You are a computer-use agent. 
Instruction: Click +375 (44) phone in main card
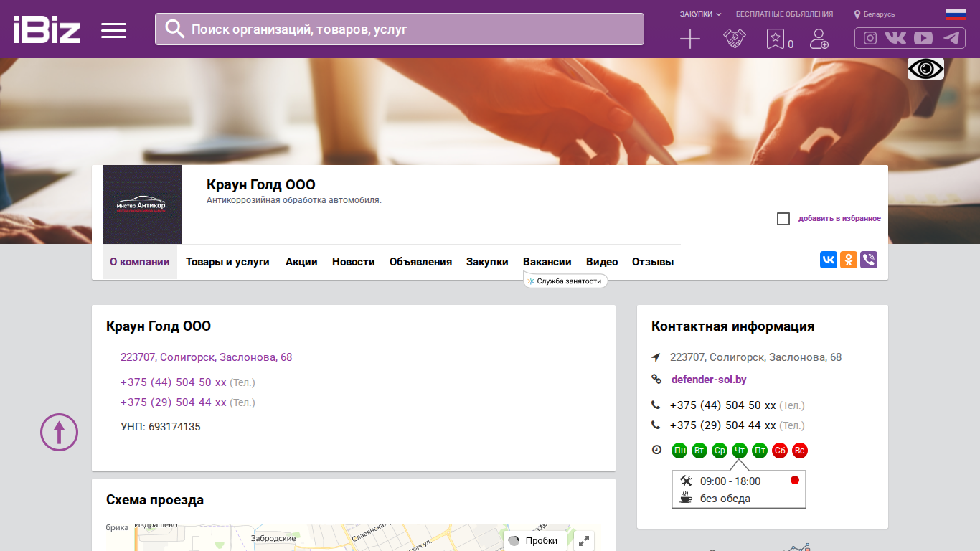[x=174, y=382]
